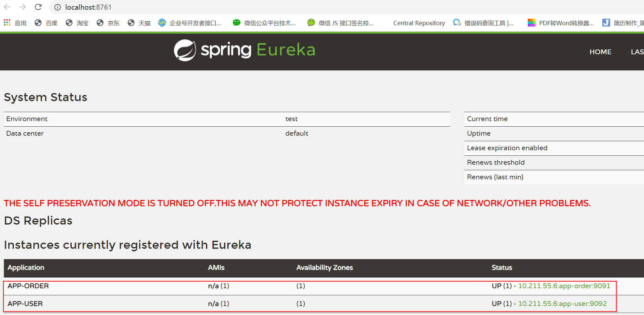Viewport: 644px width, 315px height.
Task: Go to HOME in the Eureka navbar
Action: coord(600,52)
